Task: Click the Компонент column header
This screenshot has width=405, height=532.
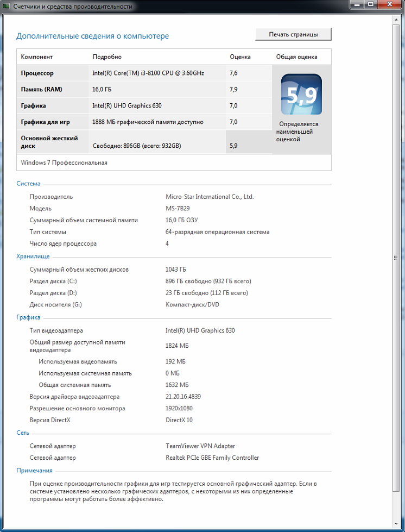Action: point(37,57)
